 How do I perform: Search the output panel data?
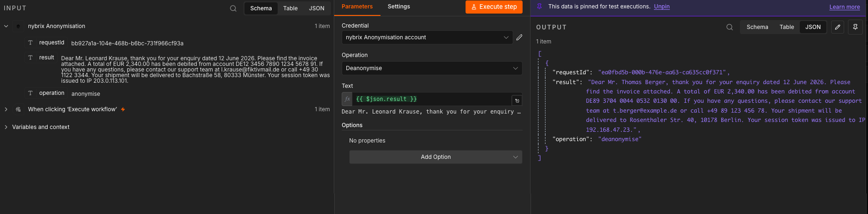click(730, 27)
